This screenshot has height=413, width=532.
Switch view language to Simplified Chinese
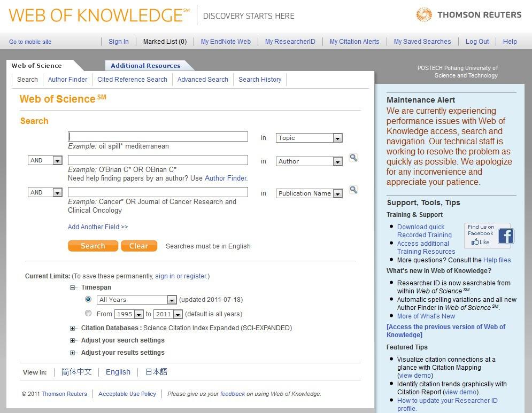tap(76, 372)
